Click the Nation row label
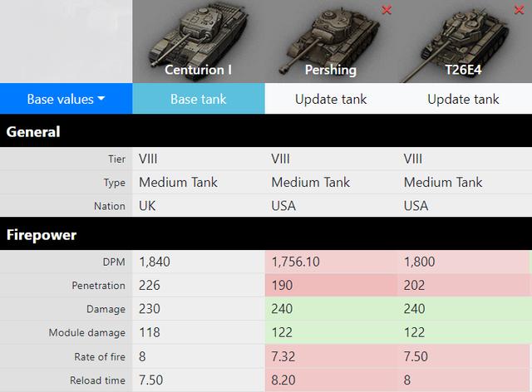Viewport: 532px width, 392px height. pyautogui.click(x=110, y=206)
